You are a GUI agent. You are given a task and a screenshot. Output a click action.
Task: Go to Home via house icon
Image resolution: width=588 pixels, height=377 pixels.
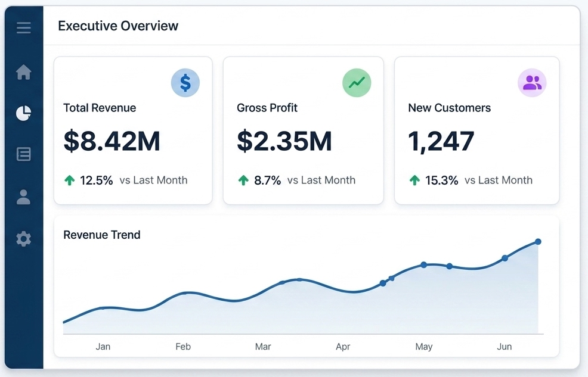click(24, 72)
